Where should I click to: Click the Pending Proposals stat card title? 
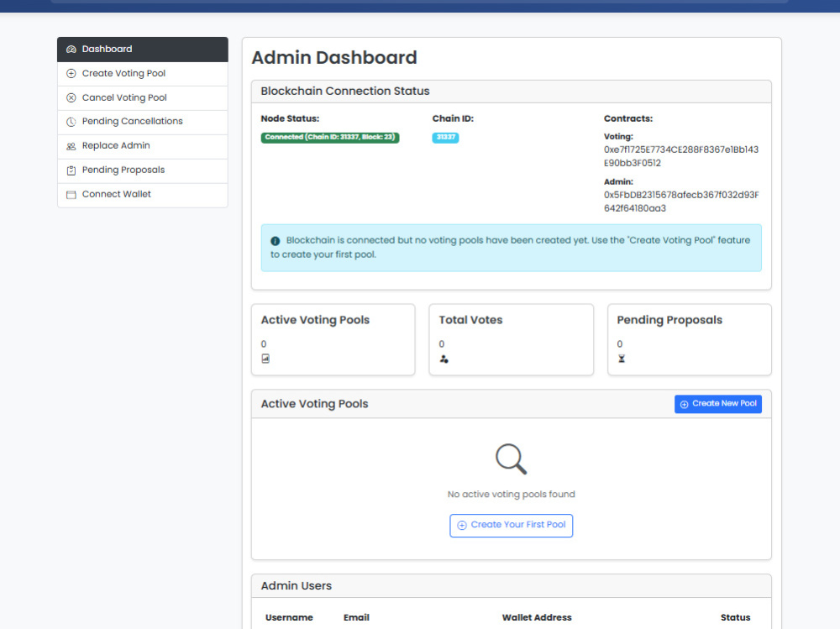pyautogui.click(x=669, y=320)
